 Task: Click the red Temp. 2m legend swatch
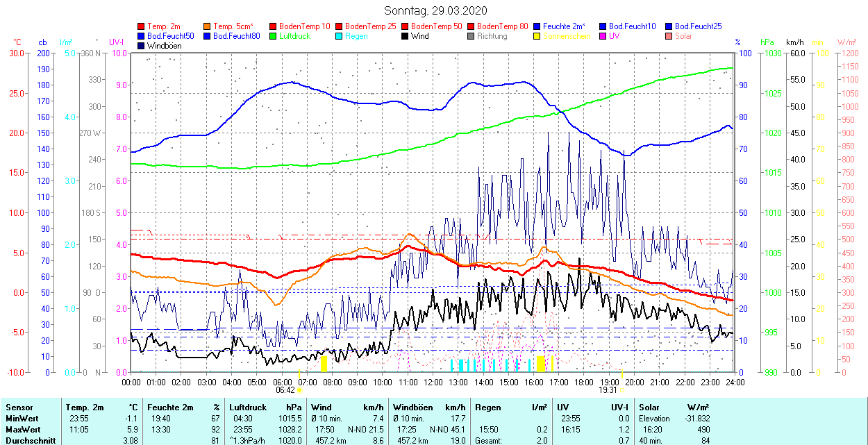(x=142, y=26)
